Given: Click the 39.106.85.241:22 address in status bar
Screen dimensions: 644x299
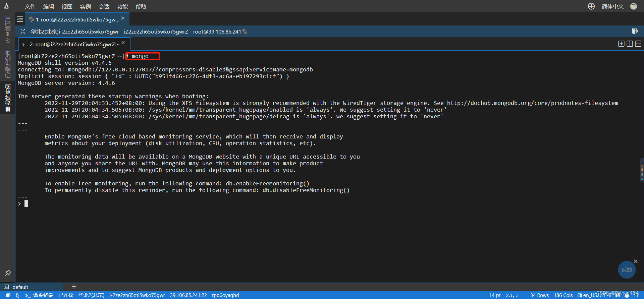Looking at the screenshot, I should pyautogui.click(x=189, y=295).
